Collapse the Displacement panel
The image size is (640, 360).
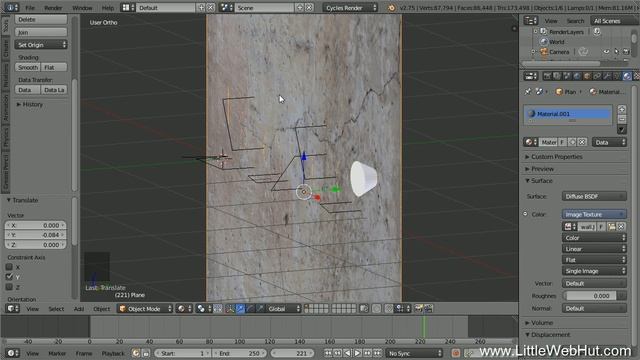point(547,335)
